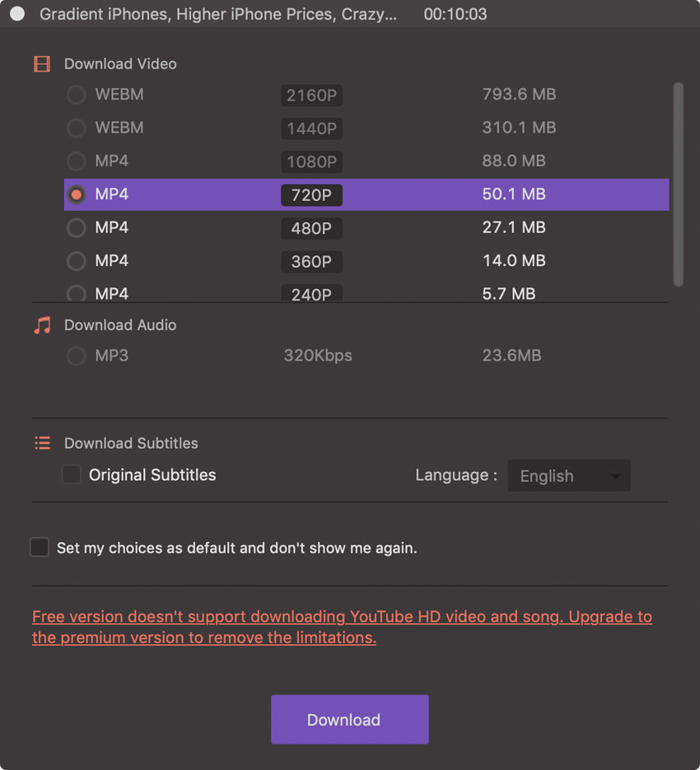Click the 1080P resolution badge
The image size is (700, 770).
tap(311, 161)
